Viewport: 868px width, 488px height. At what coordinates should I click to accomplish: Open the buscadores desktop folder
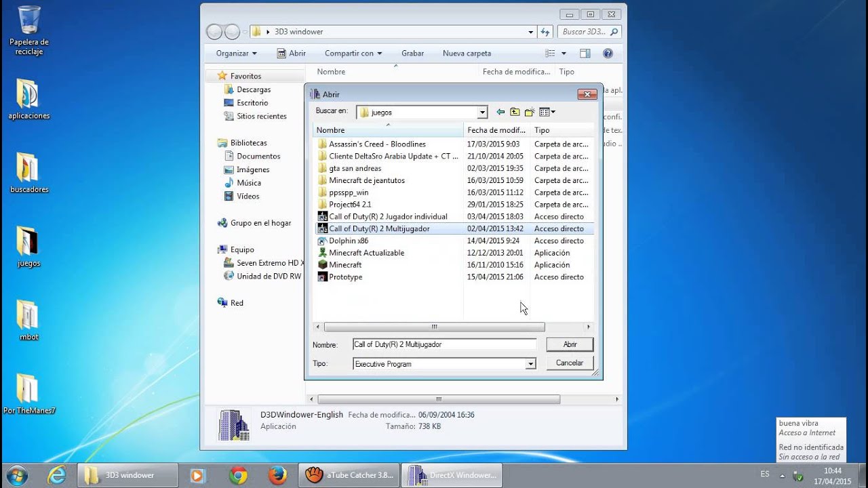click(28, 174)
